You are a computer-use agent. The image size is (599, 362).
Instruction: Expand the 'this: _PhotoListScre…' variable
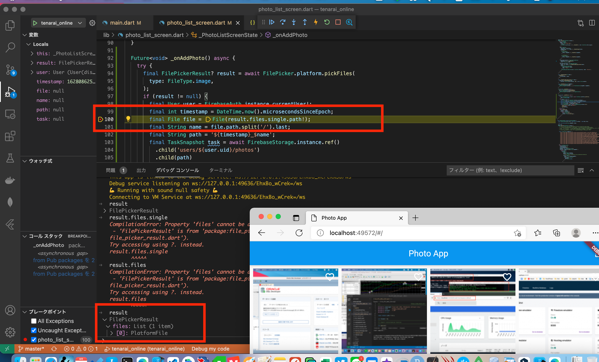pos(32,53)
